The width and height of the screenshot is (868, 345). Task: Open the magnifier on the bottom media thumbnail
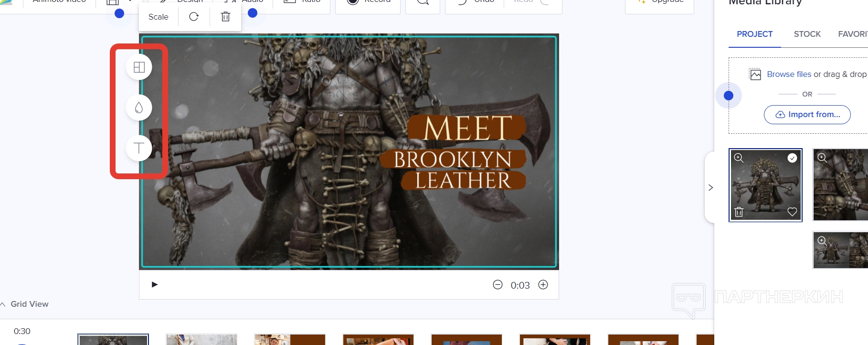click(x=822, y=241)
